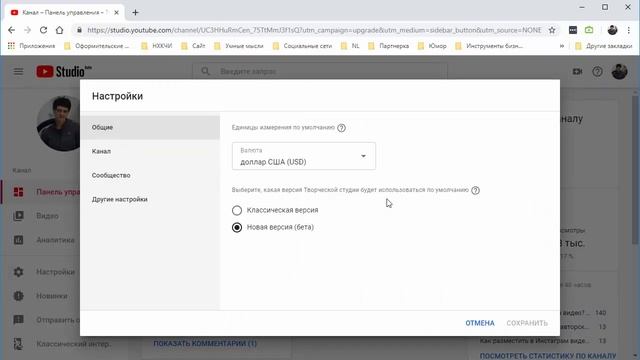640x360 pixels.
Task: Click the send feedback sidebar item
Action: click(41, 320)
